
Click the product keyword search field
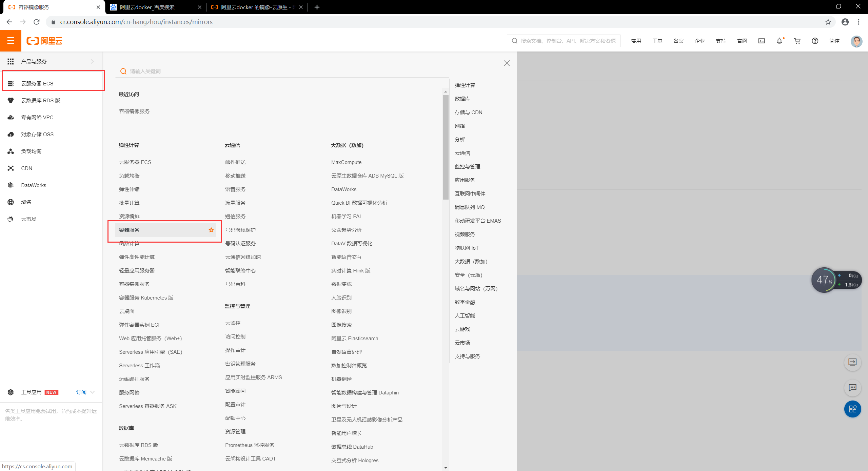click(x=282, y=71)
